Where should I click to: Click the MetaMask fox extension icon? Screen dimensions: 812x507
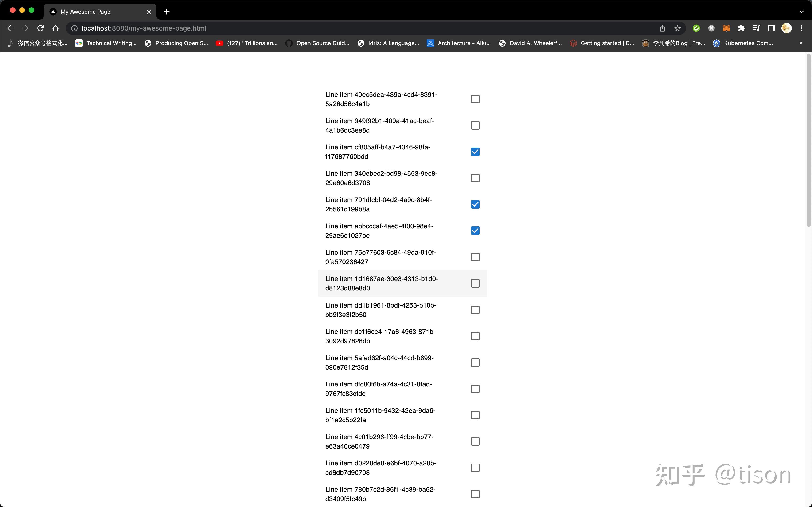(726, 28)
